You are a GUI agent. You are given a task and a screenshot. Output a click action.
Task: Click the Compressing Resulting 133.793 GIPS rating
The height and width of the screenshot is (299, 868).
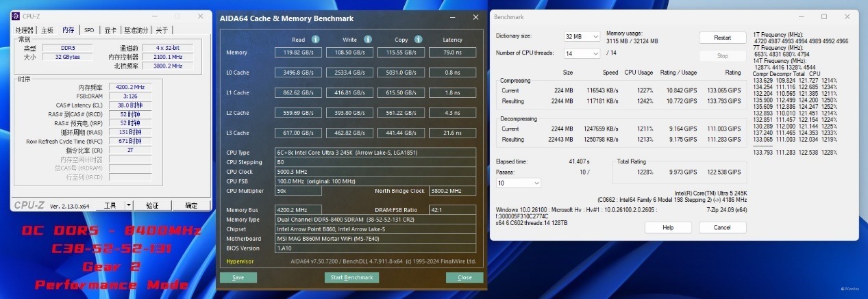point(723,101)
